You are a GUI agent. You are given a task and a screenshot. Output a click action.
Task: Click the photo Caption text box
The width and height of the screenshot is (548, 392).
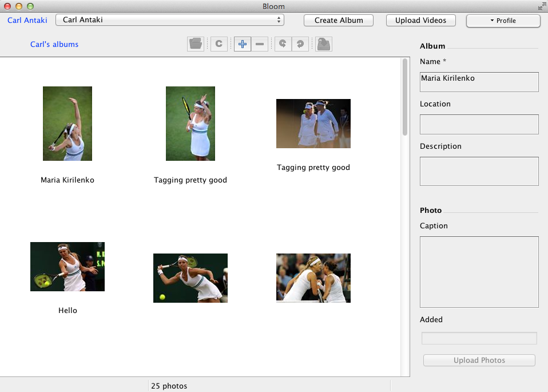click(x=479, y=271)
